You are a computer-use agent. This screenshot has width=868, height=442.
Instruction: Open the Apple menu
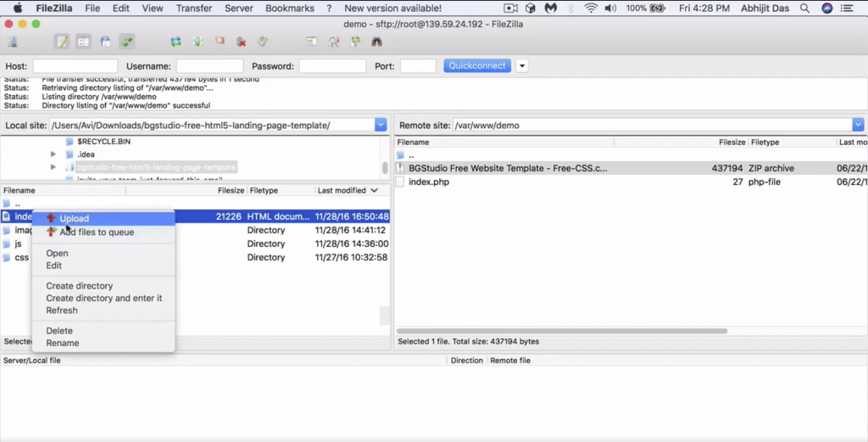(18, 8)
